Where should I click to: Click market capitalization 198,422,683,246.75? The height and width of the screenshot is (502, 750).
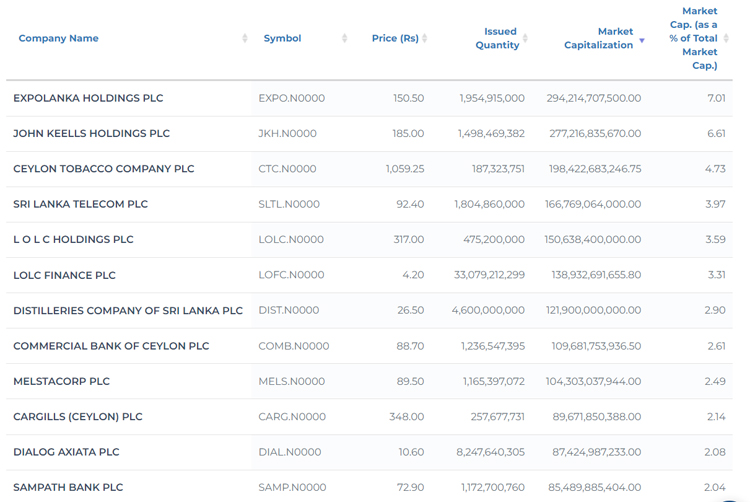click(595, 169)
